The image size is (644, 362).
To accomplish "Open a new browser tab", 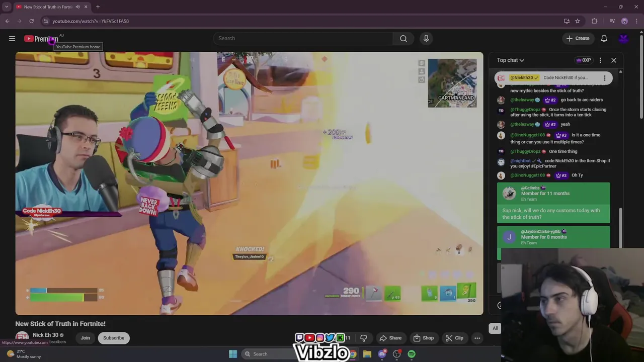I will 98,7.
